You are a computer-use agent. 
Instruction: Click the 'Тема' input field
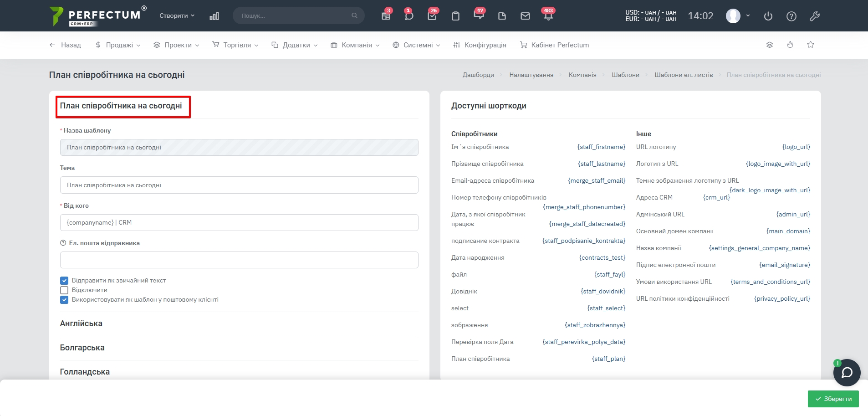tap(239, 185)
